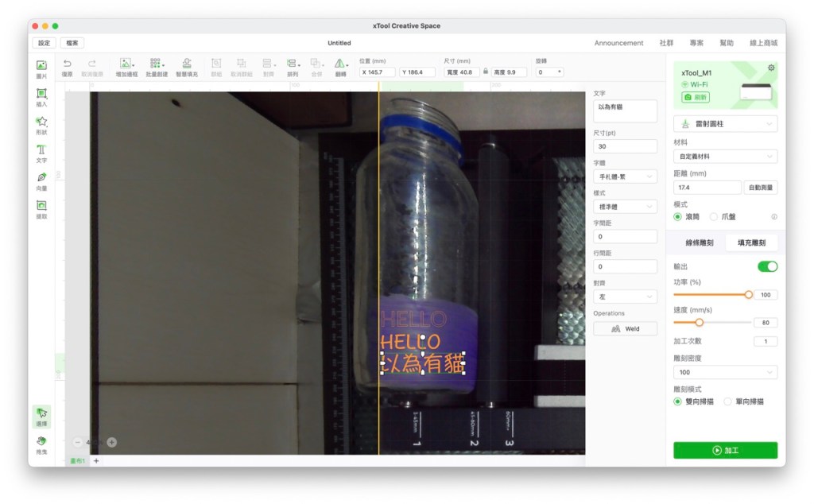Expand the 雕刻密度 density dropdown

tap(725, 372)
